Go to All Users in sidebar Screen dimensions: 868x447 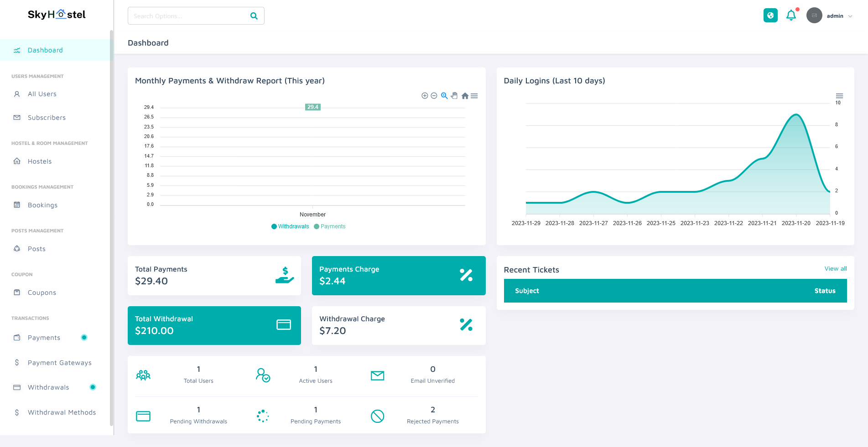pos(42,94)
